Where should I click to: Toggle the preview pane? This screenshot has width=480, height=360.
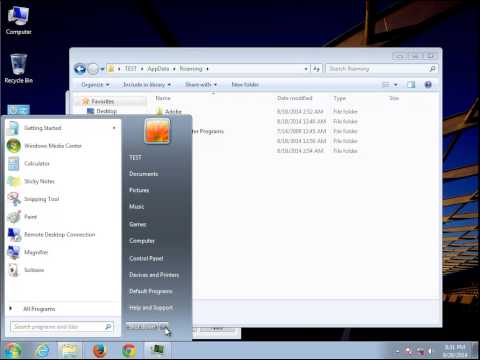pos(411,85)
